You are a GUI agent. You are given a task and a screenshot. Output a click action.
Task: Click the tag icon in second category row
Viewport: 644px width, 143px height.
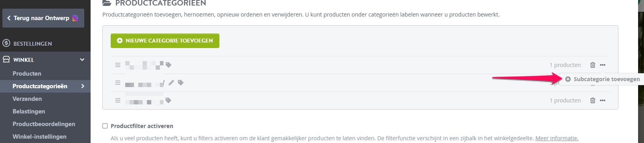[x=180, y=83]
